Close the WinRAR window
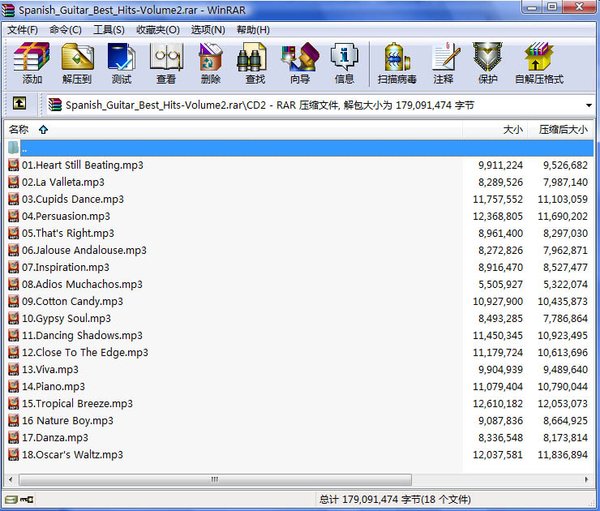 pos(579,7)
